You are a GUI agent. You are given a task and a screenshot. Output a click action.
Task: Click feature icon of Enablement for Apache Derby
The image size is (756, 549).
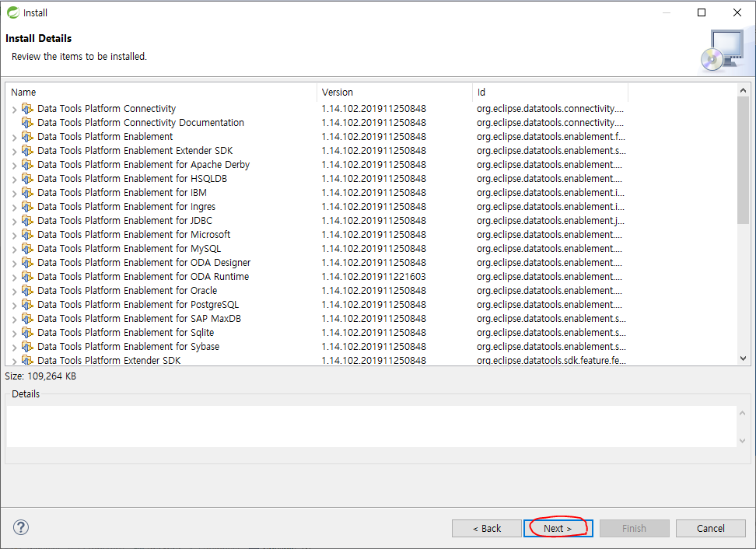coord(27,164)
